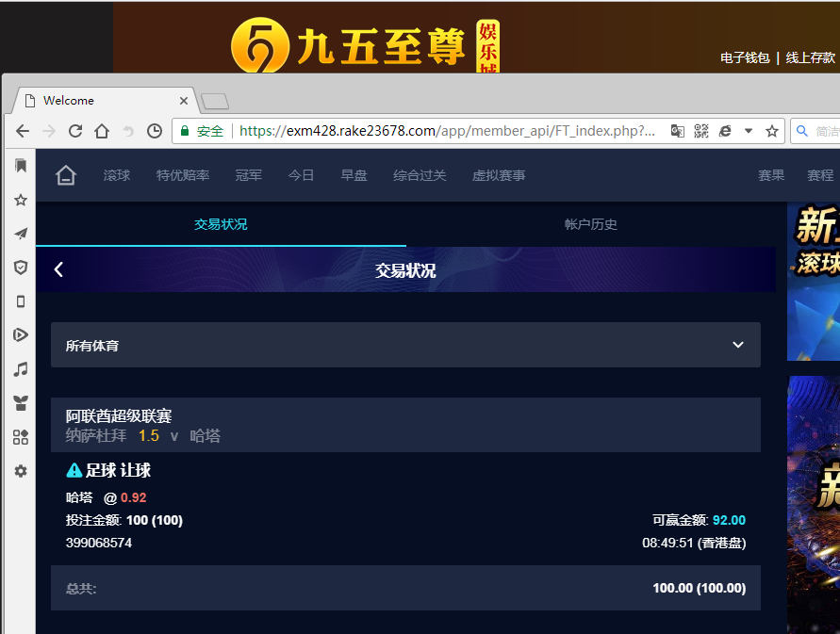
Task: Open the 综合过关 menu item
Action: click(420, 175)
